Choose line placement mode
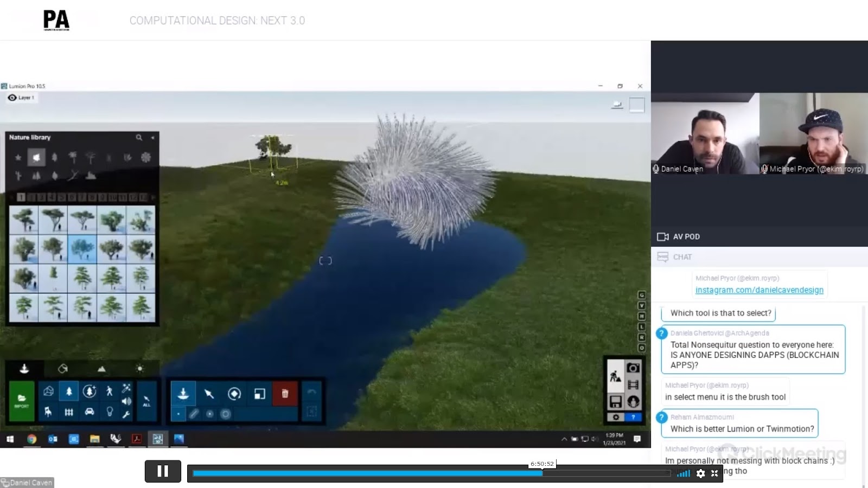868x488 pixels. 194,414
